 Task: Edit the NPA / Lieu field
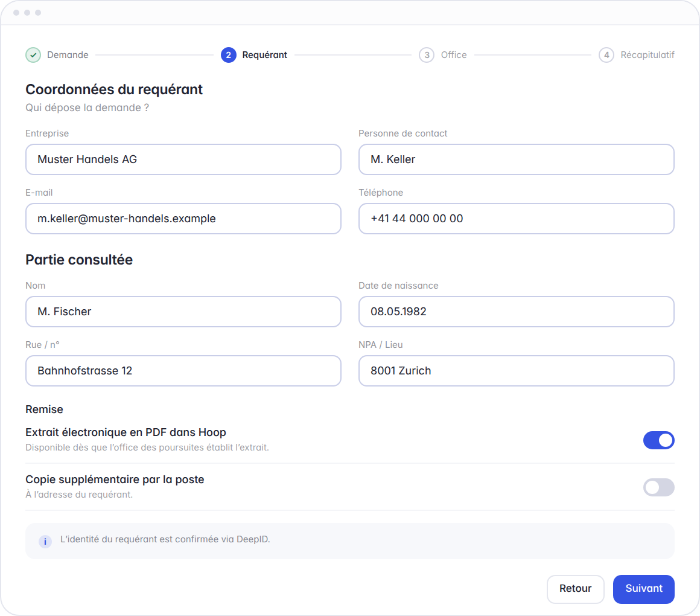pos(517,371)
